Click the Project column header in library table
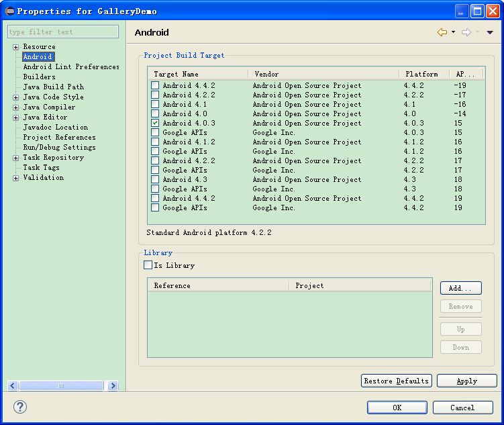This screenshot has width=504, height=425. pos(360,285)
